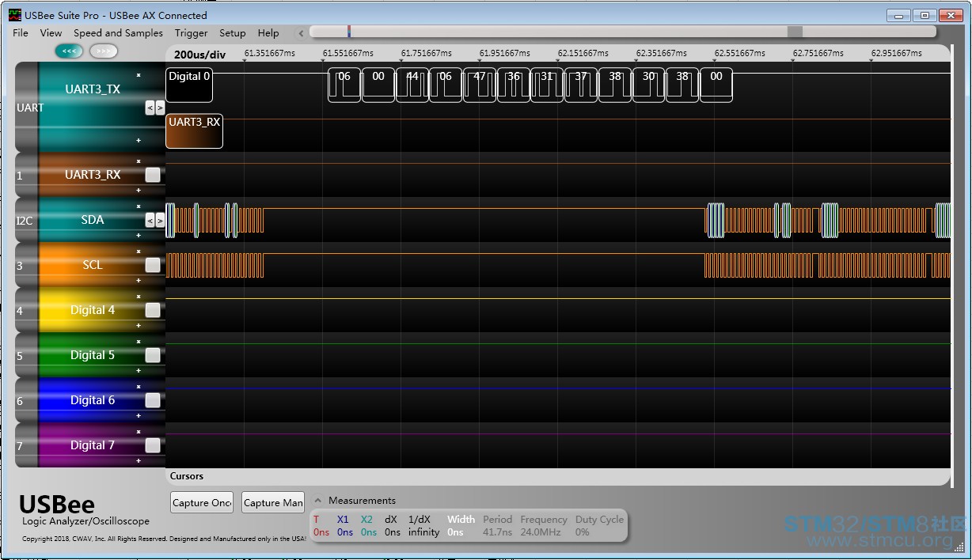Toggle the UART3_RX channel trigger box
This screenshot has height=560, width=972.
[x=153, y=175]
